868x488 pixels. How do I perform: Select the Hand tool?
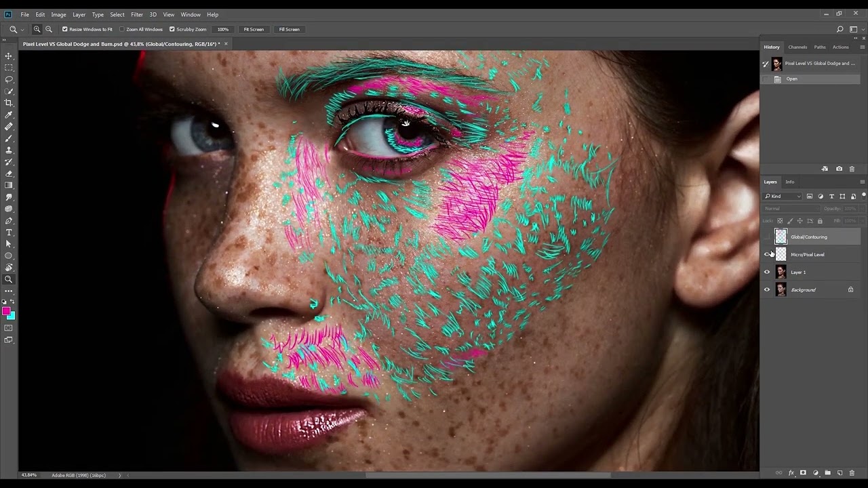(x=9, y=268)
